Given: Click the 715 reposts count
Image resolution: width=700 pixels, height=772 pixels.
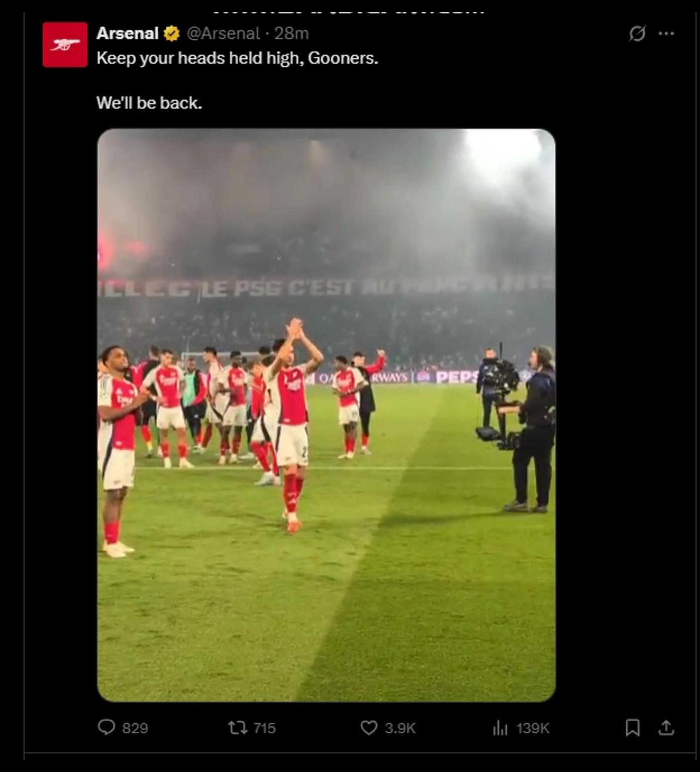Looking at the screenshot, I should 265,728.
